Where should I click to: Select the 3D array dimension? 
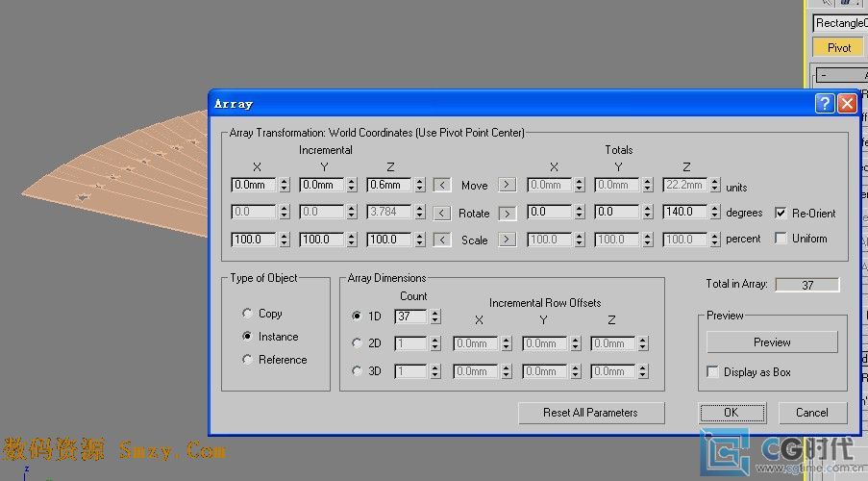[358, 371]
